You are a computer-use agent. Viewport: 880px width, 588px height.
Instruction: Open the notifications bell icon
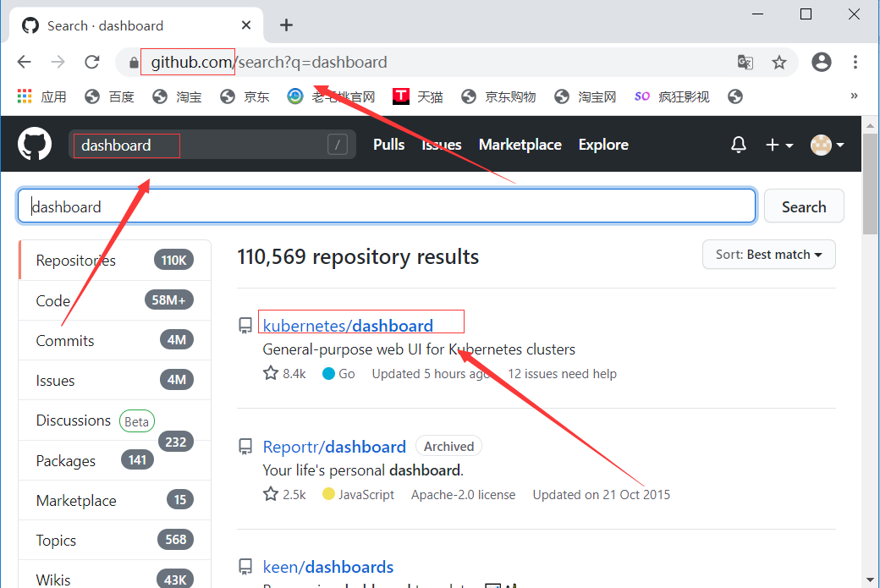738,145
